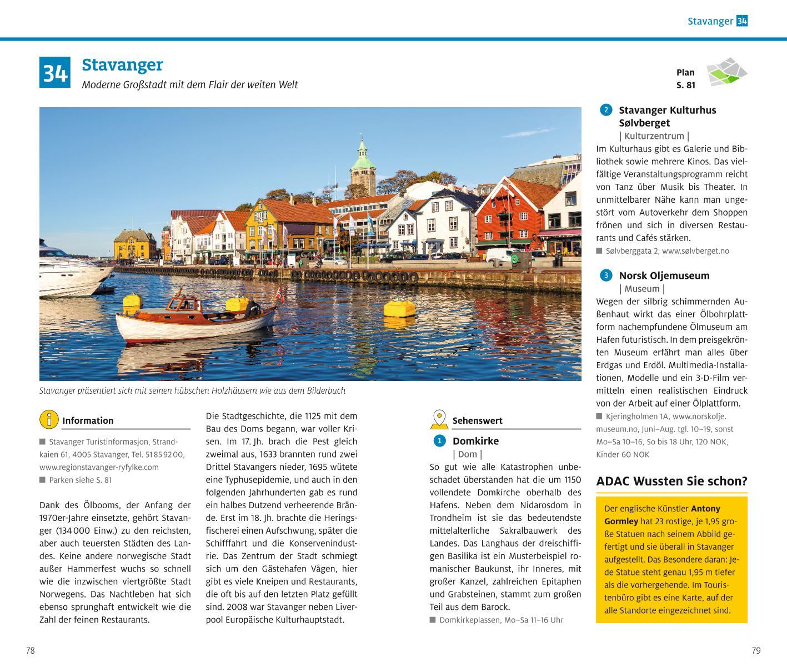Click the 'Plan S. 81' page reference

tap(685, 79)
